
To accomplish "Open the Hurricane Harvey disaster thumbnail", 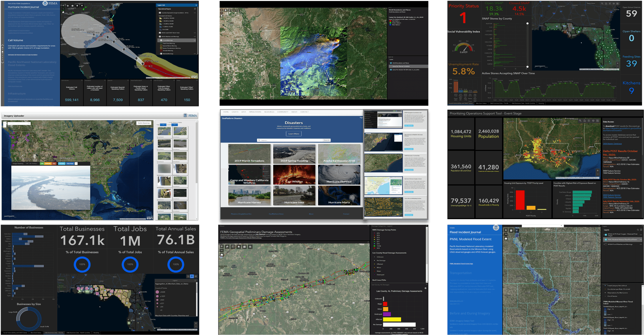I will point(249,195).
